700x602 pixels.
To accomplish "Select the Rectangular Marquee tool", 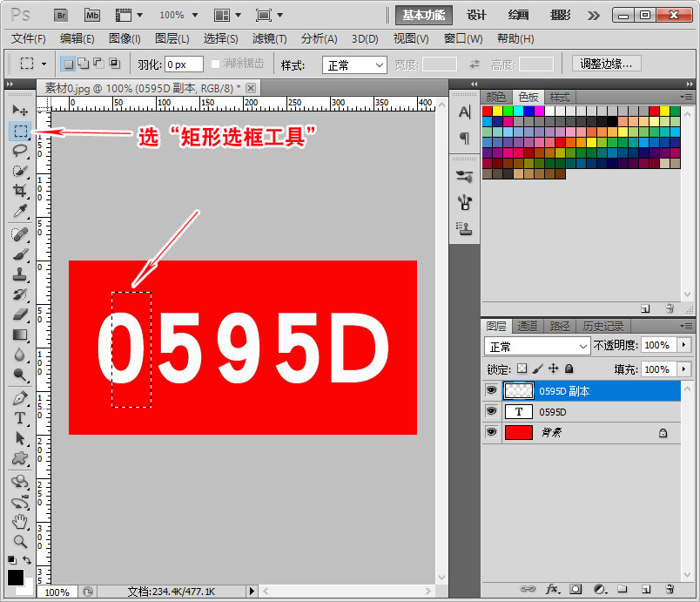I will (20, 131).
